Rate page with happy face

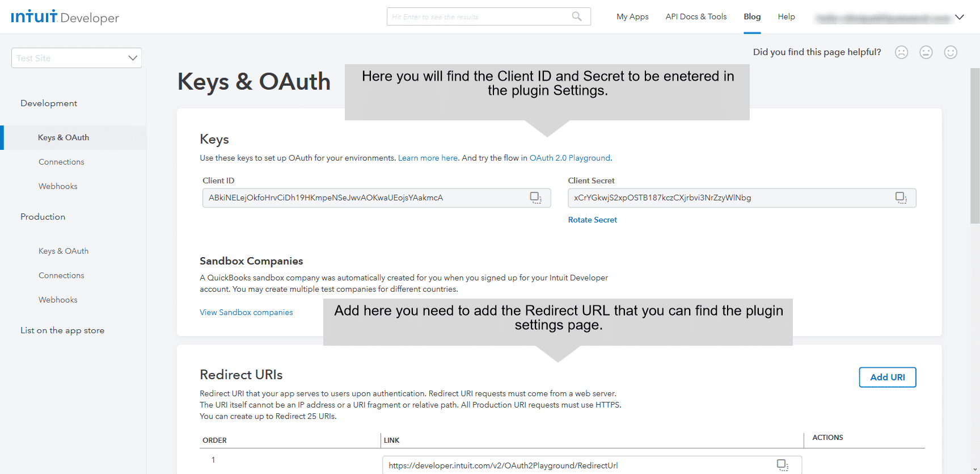coord(951,52)
